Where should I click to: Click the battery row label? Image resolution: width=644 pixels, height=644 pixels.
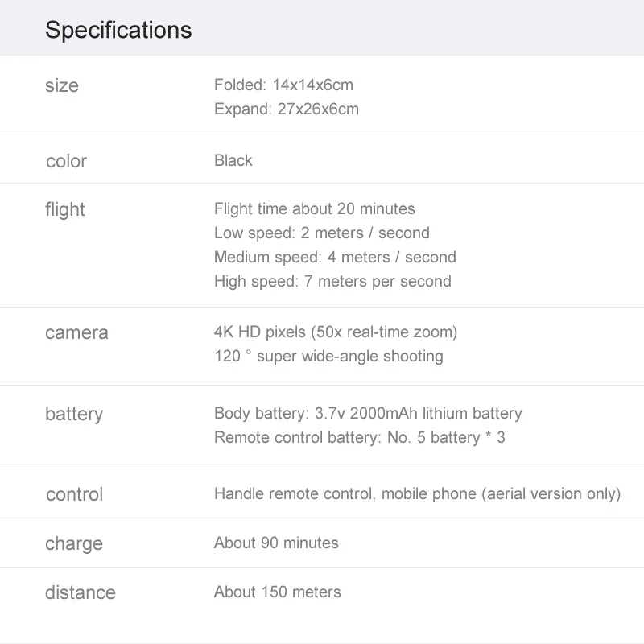click(x=74, y=414)
